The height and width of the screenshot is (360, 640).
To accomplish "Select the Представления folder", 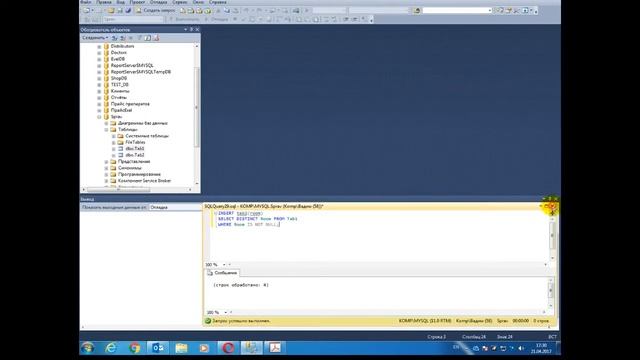I will pos(134,162).
